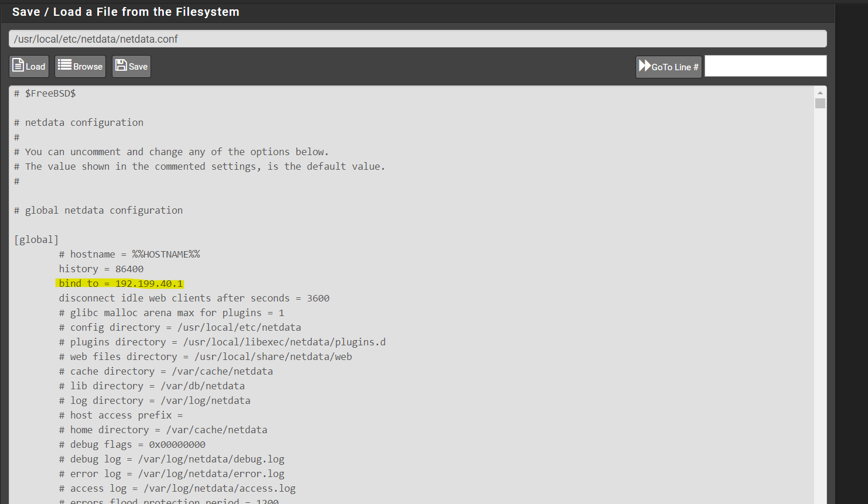Click the Save diskette icon
This screenshot has height=504, width=868.
point(121,66)
